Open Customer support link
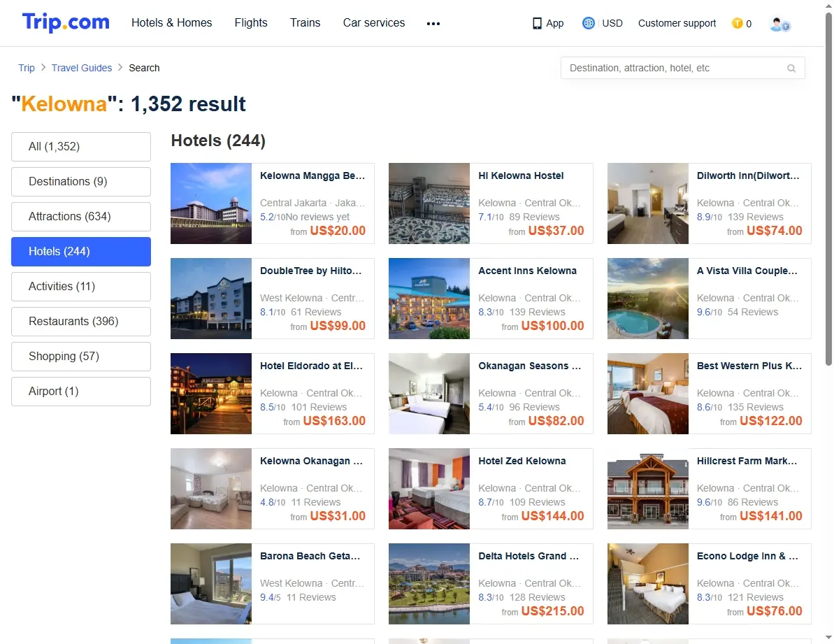 point(677,23)
